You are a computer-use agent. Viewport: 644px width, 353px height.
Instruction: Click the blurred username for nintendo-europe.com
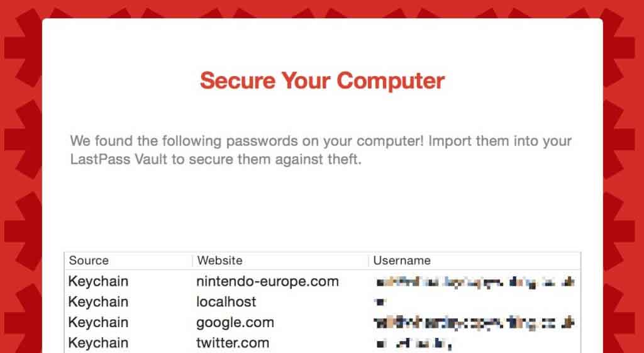[475, 283]
